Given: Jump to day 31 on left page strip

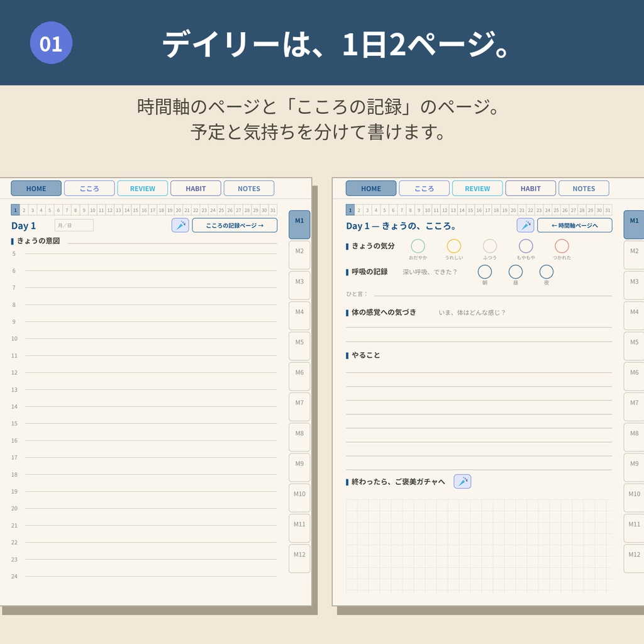Looking at the screenshot, I should 273,210.
